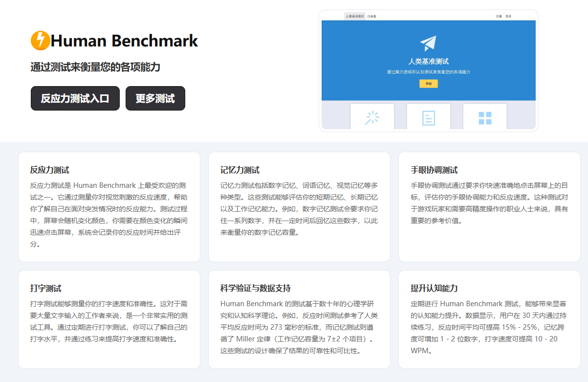Click the 打字测试 card heading
Viewport: 588px width, 382px height.
(46, 289)
